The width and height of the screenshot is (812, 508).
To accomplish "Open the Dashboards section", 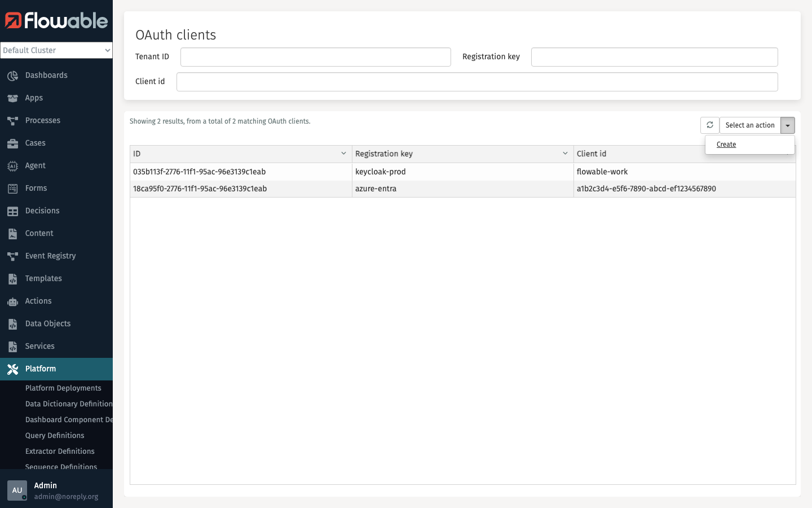I will coord(46,75).
